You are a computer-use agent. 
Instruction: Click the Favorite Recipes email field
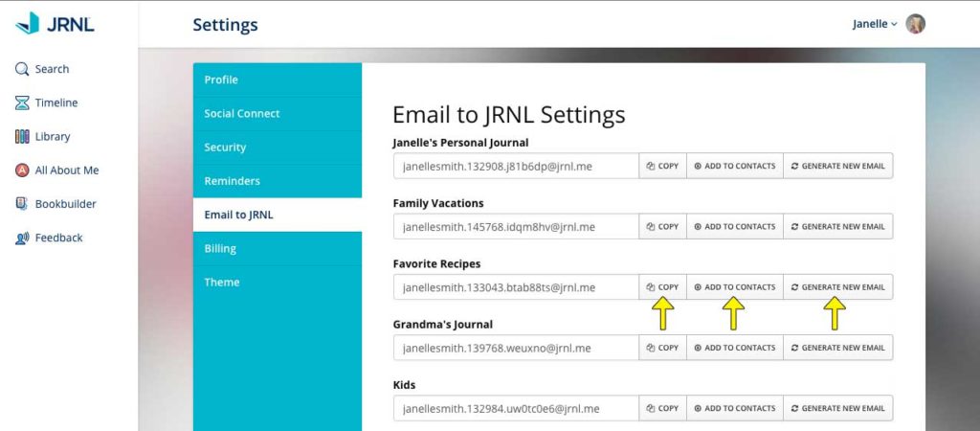516,287
